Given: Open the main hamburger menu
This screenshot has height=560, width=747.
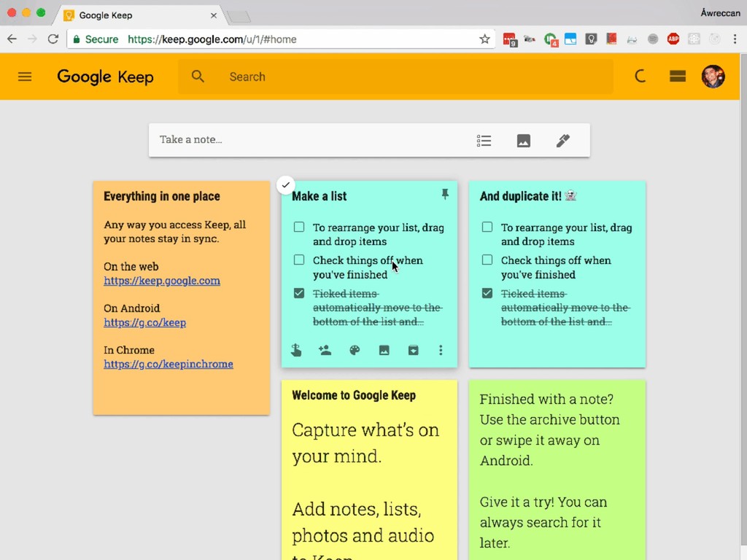Looking at the screenshot, I should point(25,77).
